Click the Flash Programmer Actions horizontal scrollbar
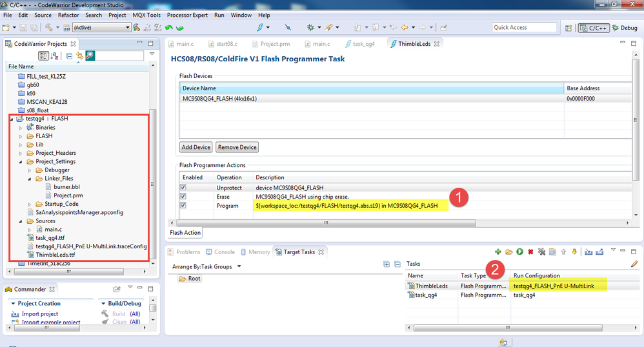 click(x=326, y=223)
